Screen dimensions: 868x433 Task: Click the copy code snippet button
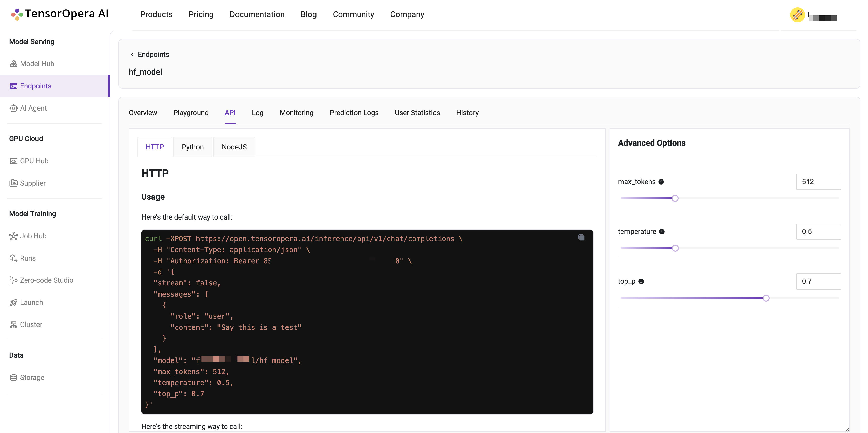tap(582, 238)
